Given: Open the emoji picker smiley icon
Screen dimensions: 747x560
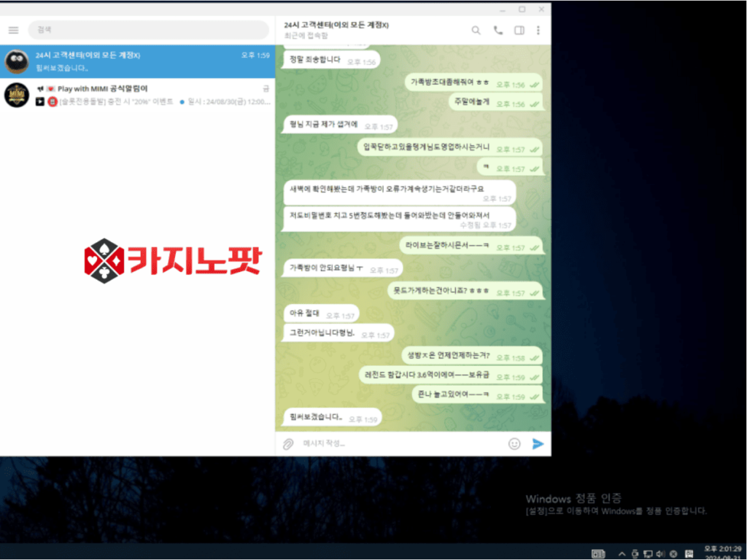Looking at the screenshot, I should (x=514, y=444).
